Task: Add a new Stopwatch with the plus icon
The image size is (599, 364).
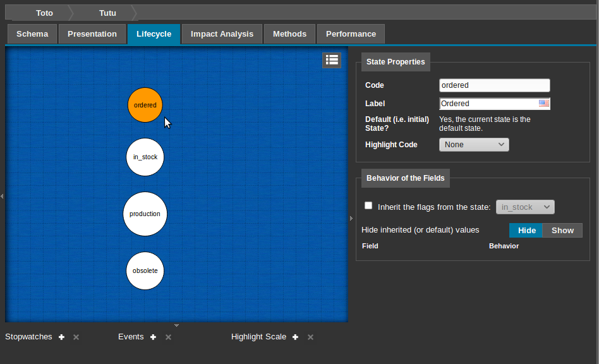Action: click(x=61, y=337)
